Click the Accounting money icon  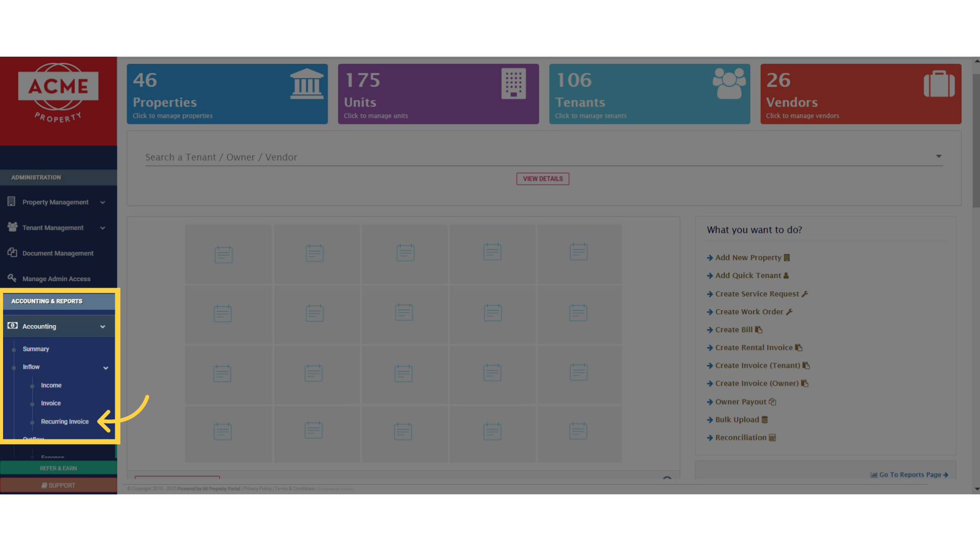13,325
